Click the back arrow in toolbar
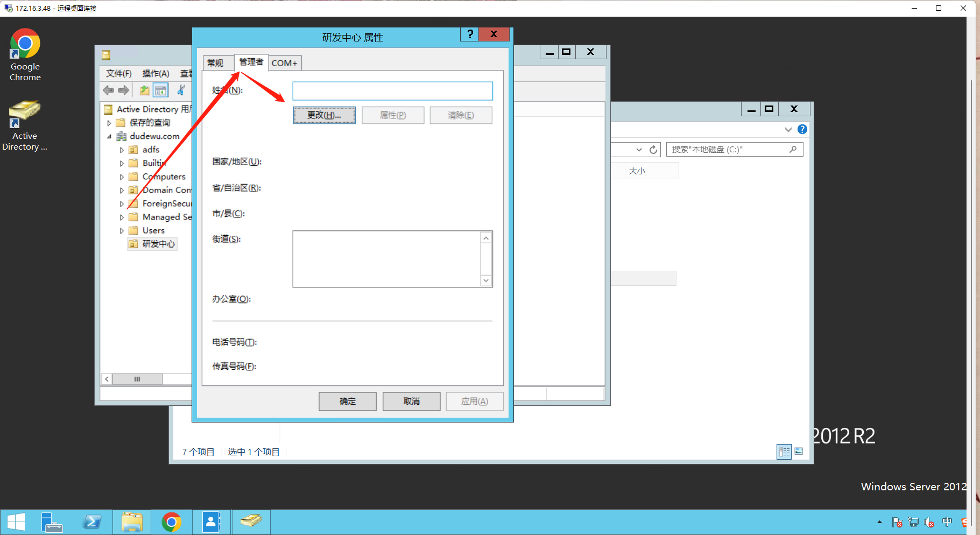The height and width of the screenshot is (535, 980). (109, 90)
